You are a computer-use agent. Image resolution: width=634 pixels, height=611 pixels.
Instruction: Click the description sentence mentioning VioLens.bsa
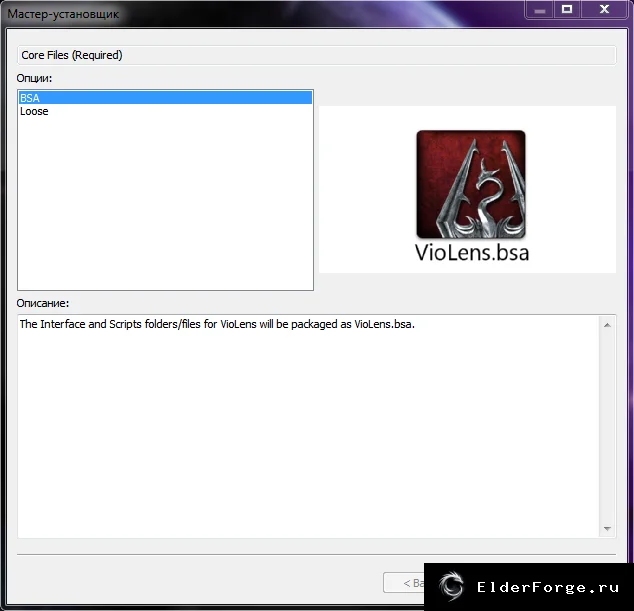(218, 324)
